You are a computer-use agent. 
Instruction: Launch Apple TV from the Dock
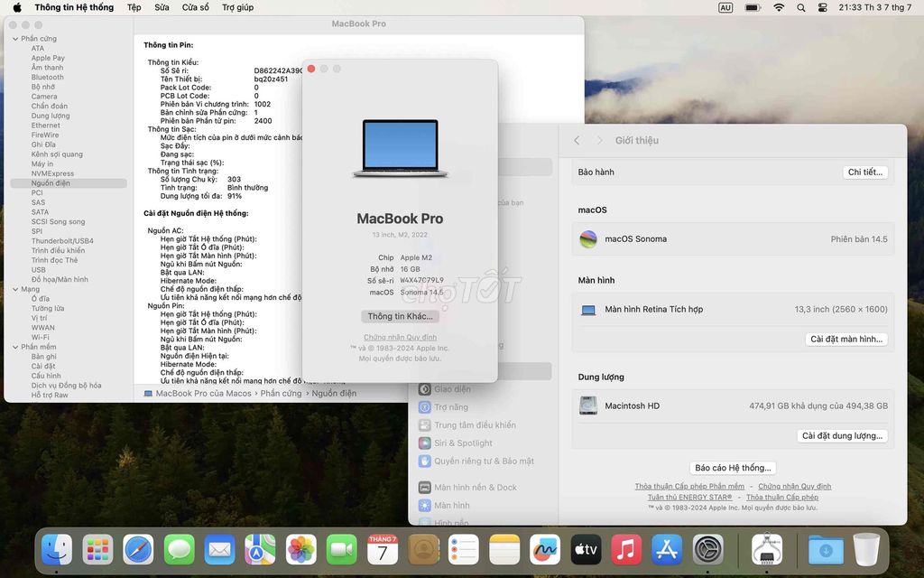[586, 550]
